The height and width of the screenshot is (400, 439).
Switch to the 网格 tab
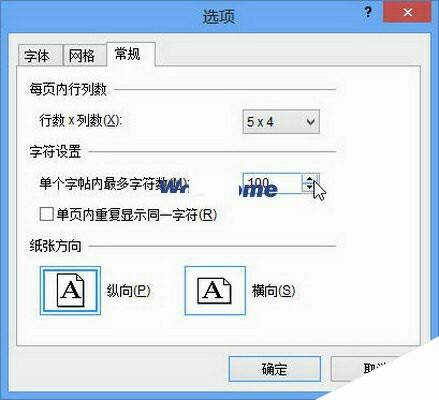click(x=82, y=55)
